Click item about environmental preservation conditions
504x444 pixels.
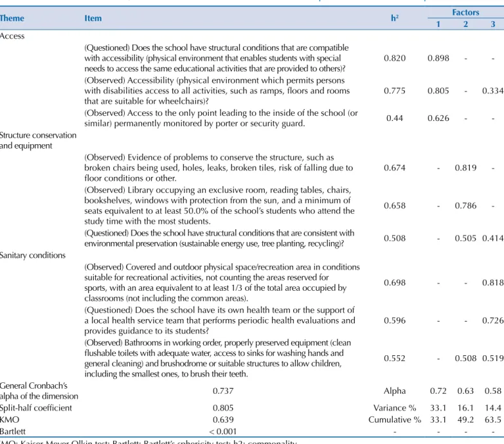[220, 238]
